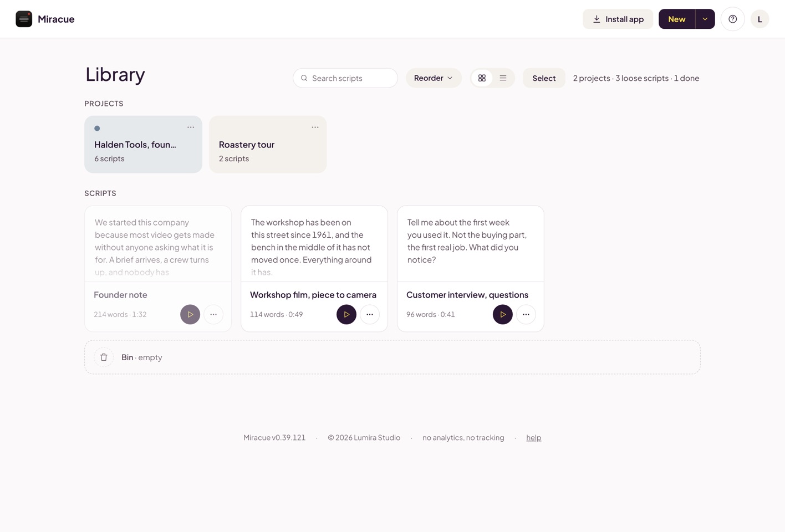Open the Reorder dropdown

coord(434,78)
